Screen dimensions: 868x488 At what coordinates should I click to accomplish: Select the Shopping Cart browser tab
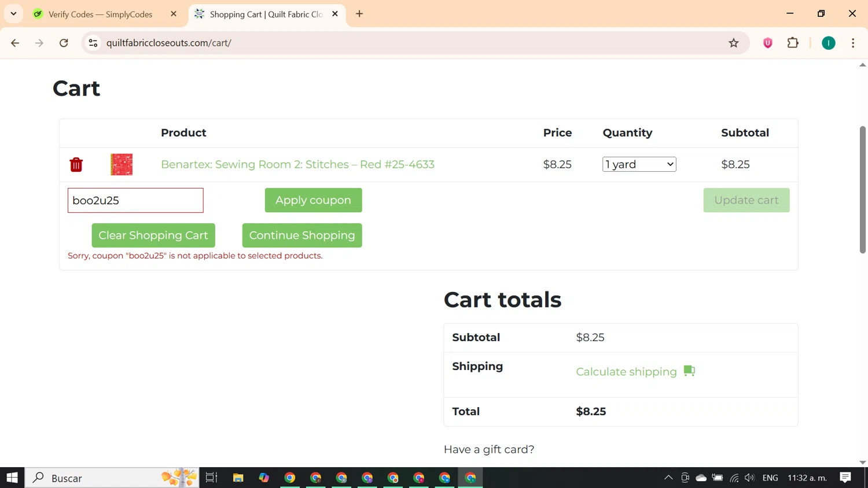(x=266, y=14)
